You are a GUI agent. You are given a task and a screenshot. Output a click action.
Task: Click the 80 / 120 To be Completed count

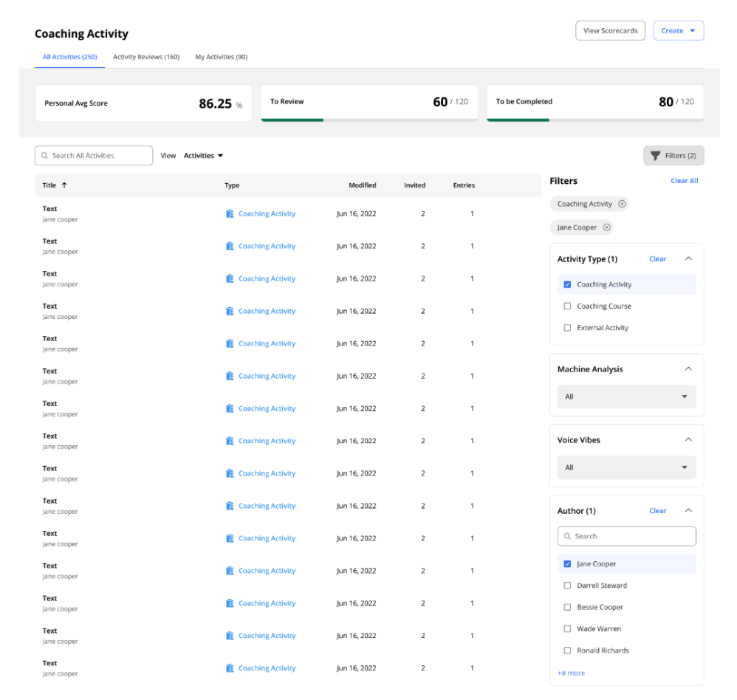[x=676, y=102]
